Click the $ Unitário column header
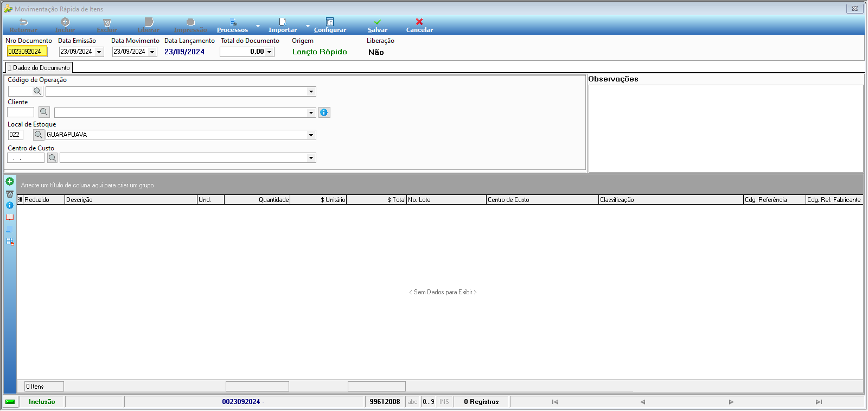 [318, 200]
